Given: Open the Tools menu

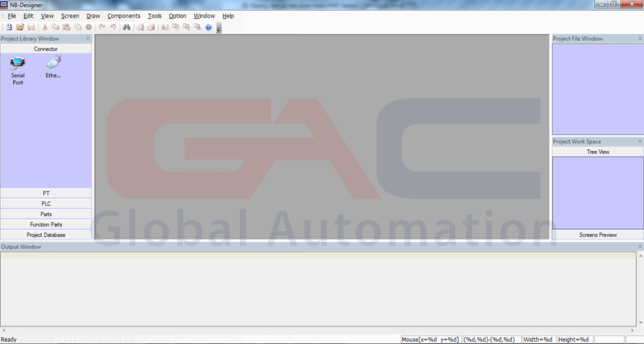Looking at the screenshot, I should point(155,16).
